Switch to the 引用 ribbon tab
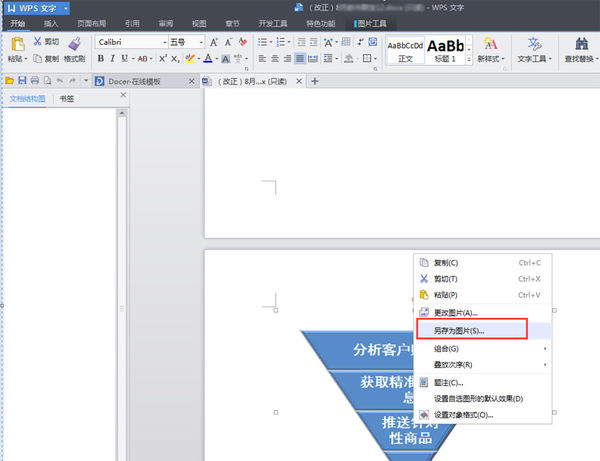 (x=132, y=24)
